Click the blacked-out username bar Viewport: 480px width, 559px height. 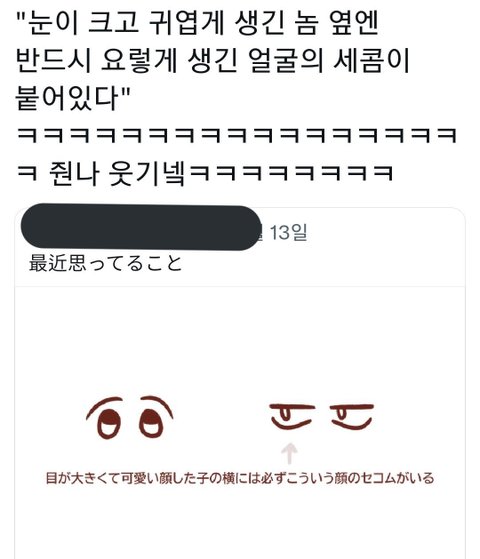[x=141, y=227]
